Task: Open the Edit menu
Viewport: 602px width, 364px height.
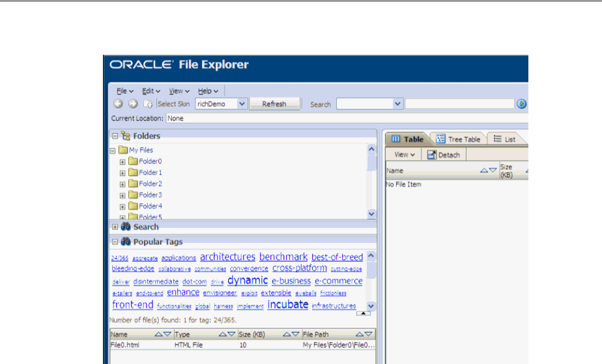Action: click(151, 91)
